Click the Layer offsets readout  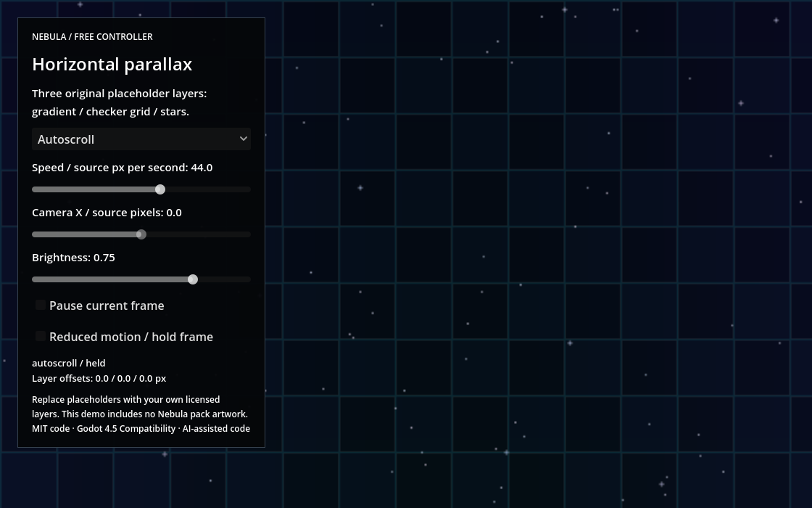point(99,378)
